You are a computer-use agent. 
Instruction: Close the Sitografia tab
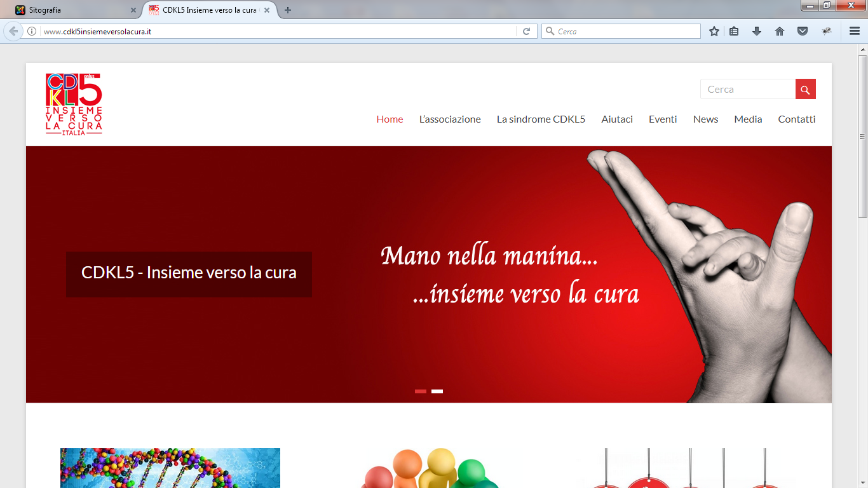pyautogui.click(x=133, y=10)
